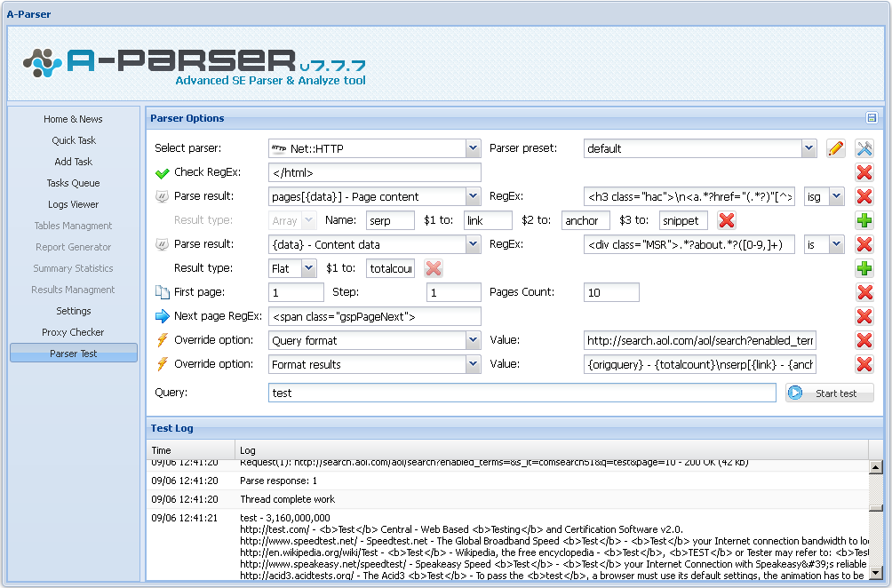This screenshot has width=892, height=588.
Task: Open the isg regex flags dropdown
Action: tap(836, 196)
